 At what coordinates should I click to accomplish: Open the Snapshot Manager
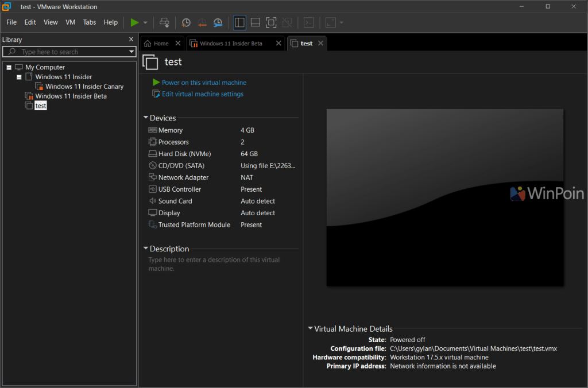pyautogui.click(x=218, y=22)
